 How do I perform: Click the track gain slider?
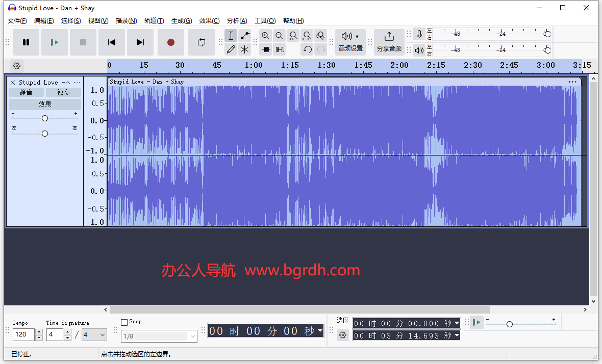pos(45,118)
